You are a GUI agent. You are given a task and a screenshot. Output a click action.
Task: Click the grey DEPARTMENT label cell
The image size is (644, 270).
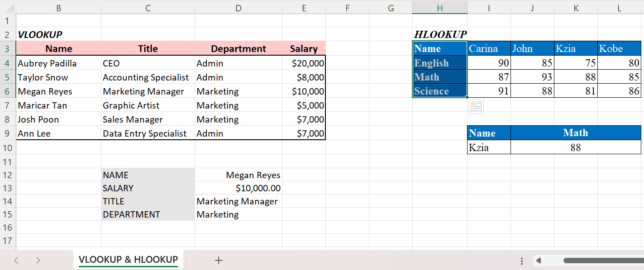[148, 214]
